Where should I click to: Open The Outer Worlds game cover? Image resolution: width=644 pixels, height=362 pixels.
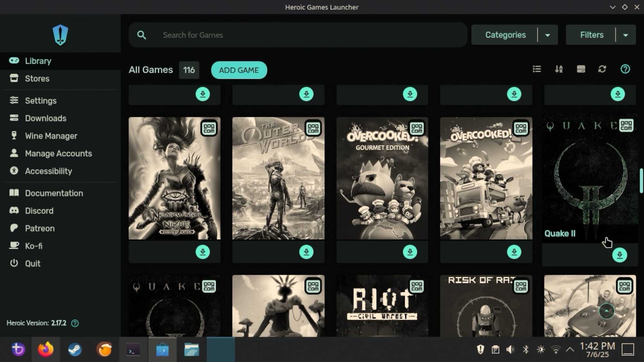pyautogui.click(x=278, y=178)
